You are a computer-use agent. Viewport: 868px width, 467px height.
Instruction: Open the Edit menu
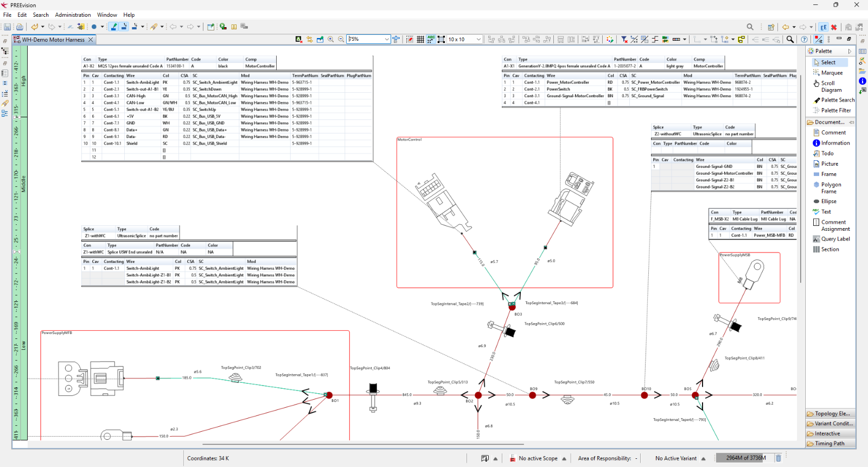(x=22, y=15)
